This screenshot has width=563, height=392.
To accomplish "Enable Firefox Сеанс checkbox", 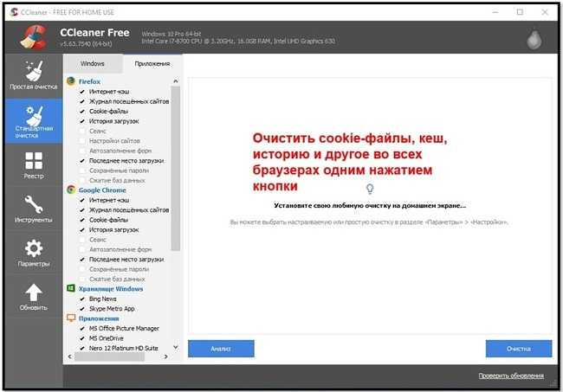I will [x=82, y=131].
